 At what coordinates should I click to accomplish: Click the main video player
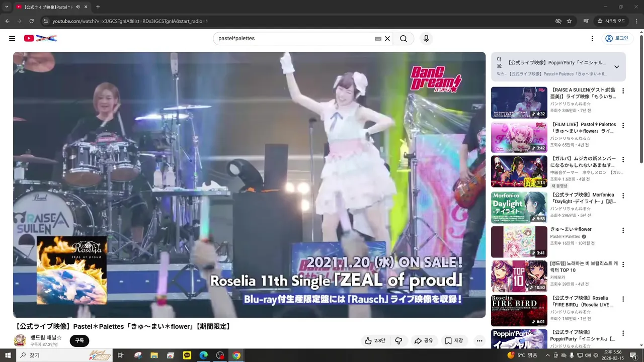pos(250,185)
